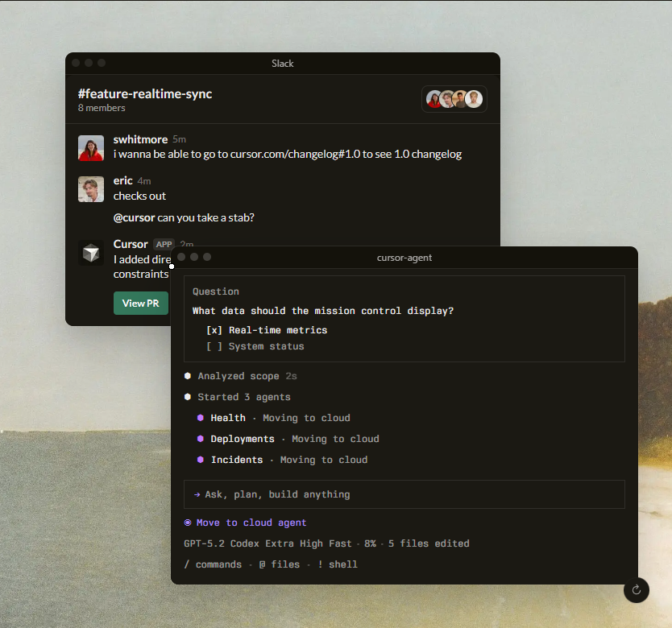The image size is (672, 628).
Task: Click the Slack window title
Action: [x=283, y=64]
